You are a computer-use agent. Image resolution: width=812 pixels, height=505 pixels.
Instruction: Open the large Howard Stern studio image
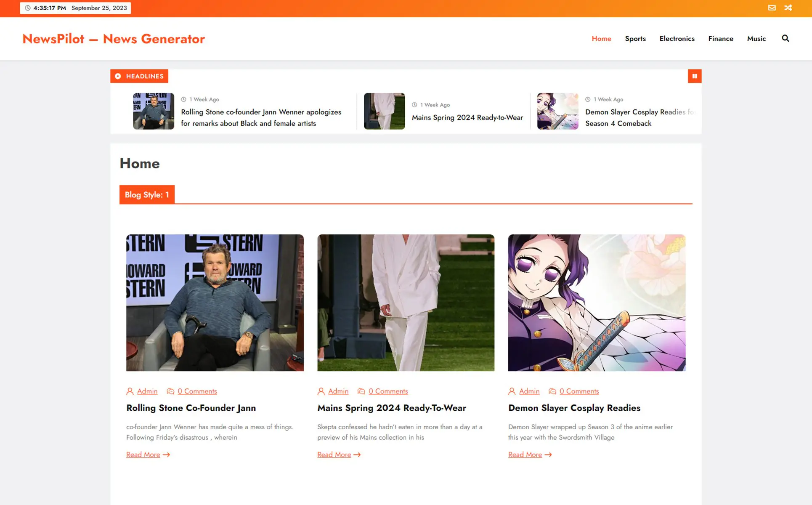pyautogui.click(x=215, y=303)
